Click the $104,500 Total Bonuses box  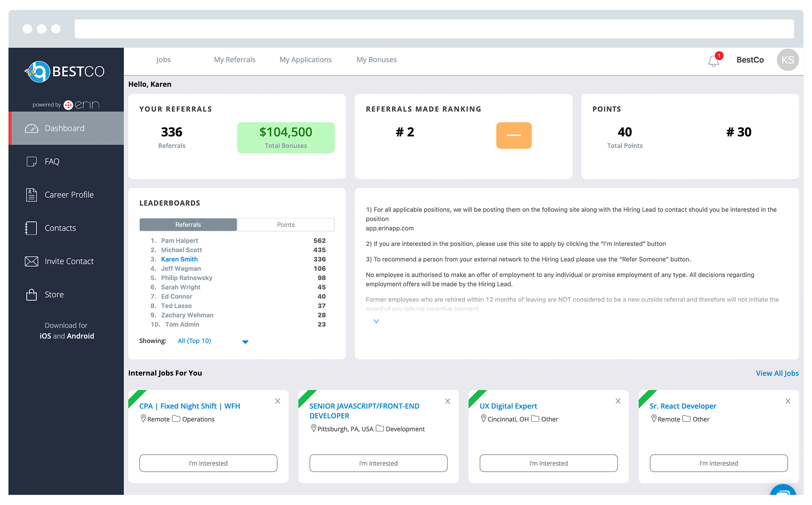(x=286, y=138)
